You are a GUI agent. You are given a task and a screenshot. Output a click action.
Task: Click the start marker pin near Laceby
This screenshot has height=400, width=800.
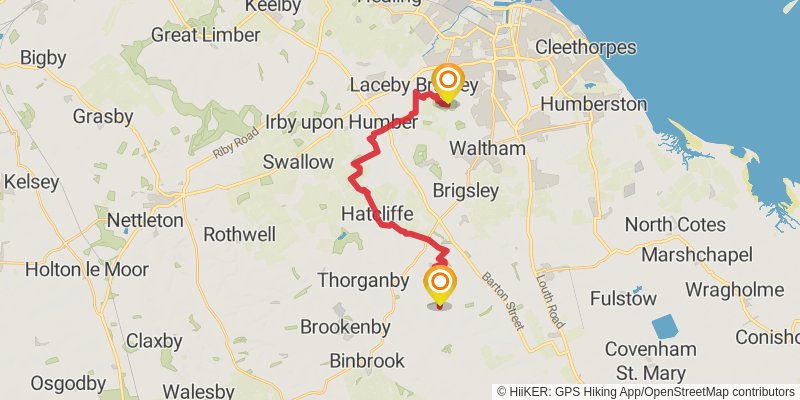pos(448,84)
